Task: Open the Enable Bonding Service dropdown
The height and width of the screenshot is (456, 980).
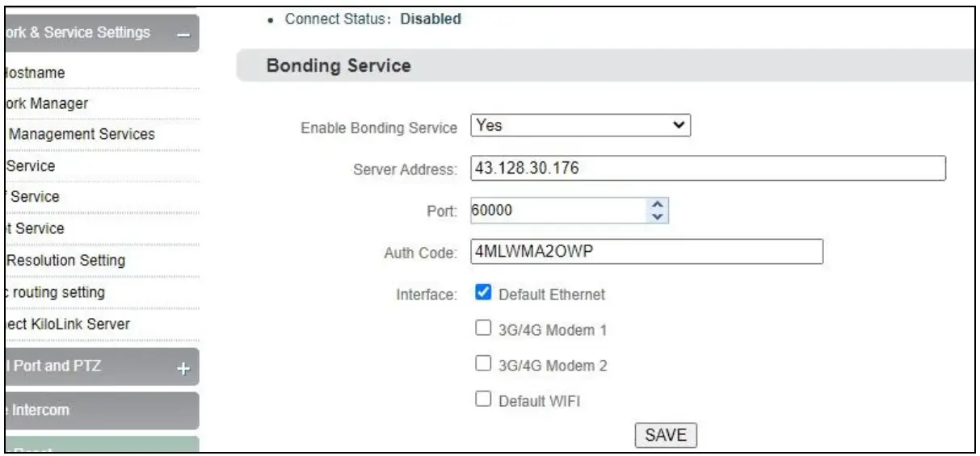Action: (581, 127)
